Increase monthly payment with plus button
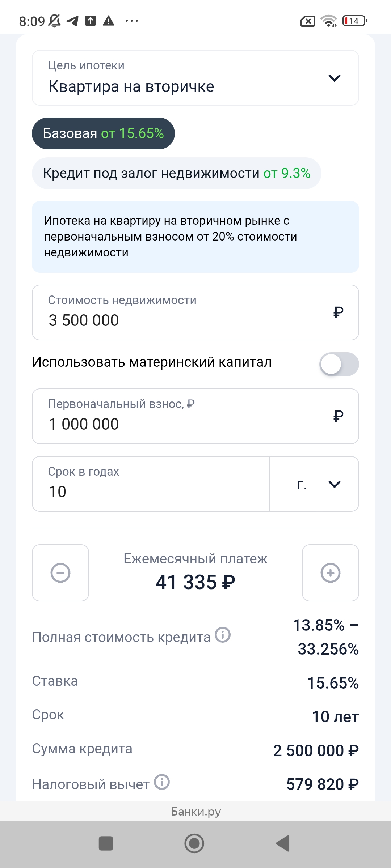Image resolution: width=391 pixels, height=868 pixels. [x=330, y=573]
